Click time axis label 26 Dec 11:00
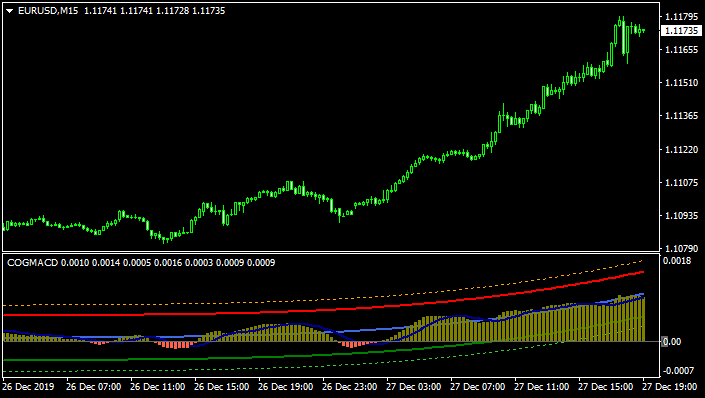This screenshot has width=705, height=398. pos(157,387)
